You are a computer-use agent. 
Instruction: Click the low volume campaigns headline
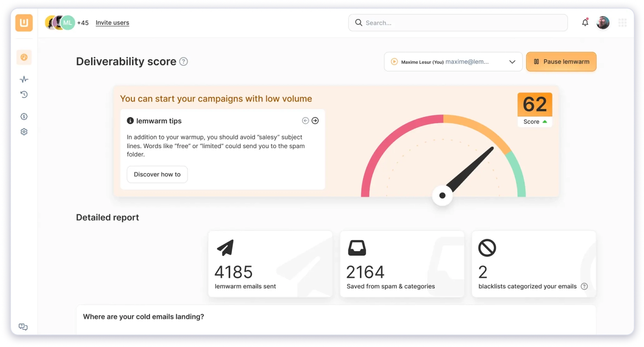tap(216, 99)
